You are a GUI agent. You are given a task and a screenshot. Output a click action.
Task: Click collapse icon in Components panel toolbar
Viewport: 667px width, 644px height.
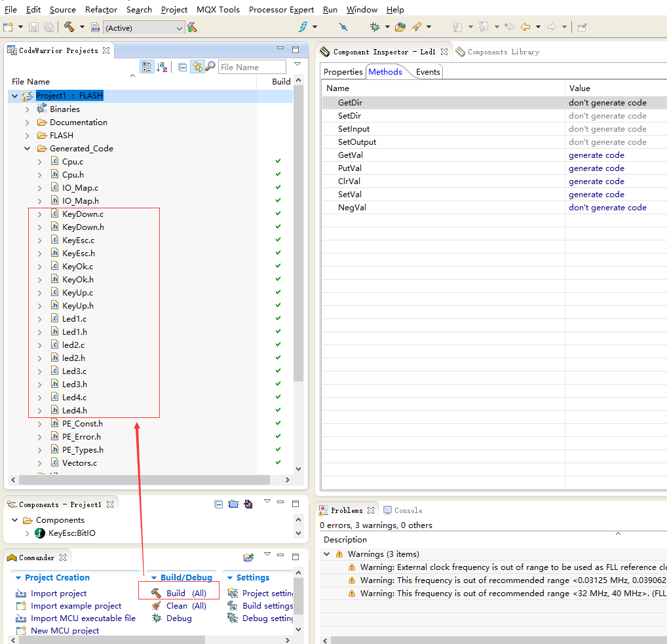click(x=219, y=504)
